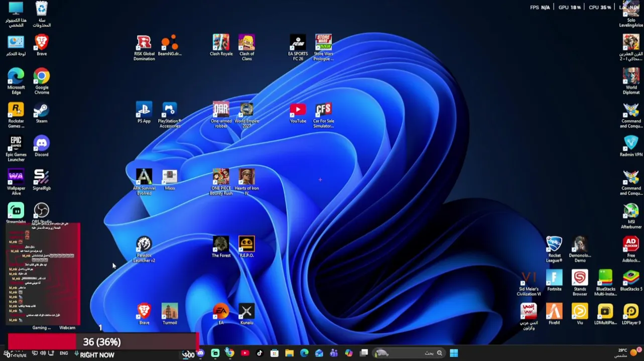Open TikTok from the taskbar

pyautogui.click(x=260, y=353)
